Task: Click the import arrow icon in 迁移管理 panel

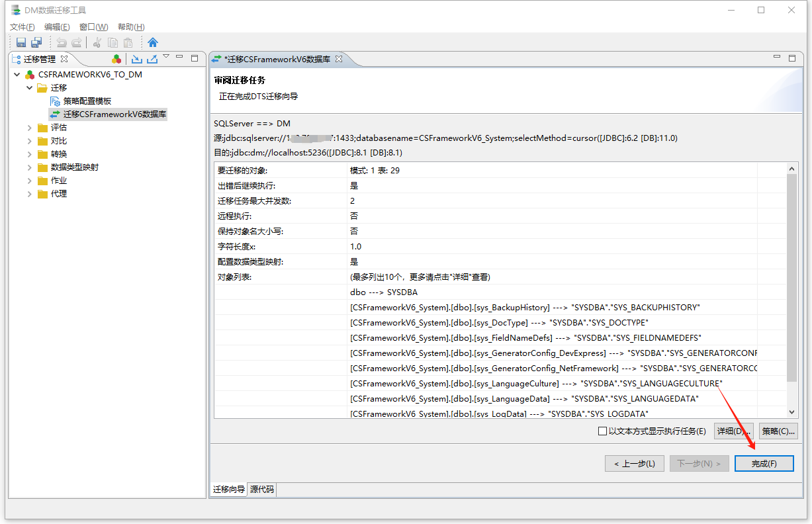Action: click(136, 59)
